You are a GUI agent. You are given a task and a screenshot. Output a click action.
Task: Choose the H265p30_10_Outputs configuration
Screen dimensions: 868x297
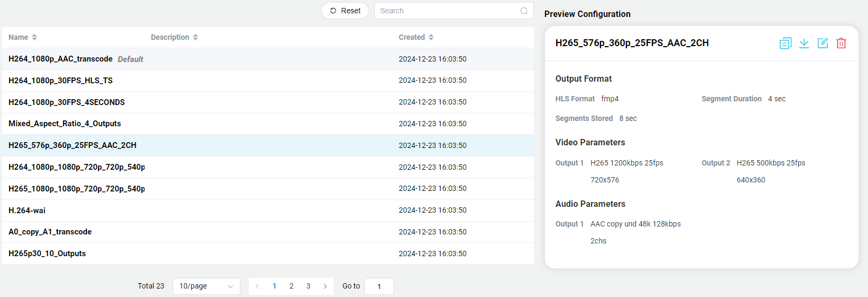pyautogui.click(x=47, y=254)
